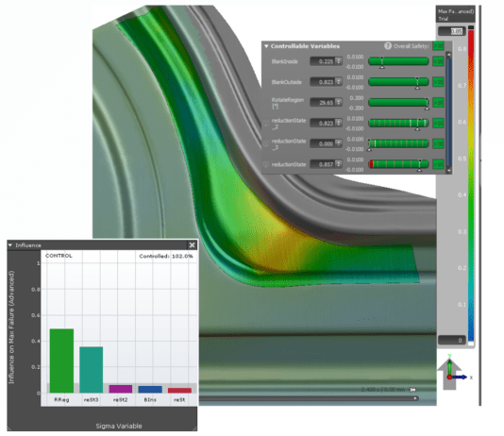Click the flag icon near 2.400 s
The width and height of the screenshot is (504, 436).
[x=412, y=390]
